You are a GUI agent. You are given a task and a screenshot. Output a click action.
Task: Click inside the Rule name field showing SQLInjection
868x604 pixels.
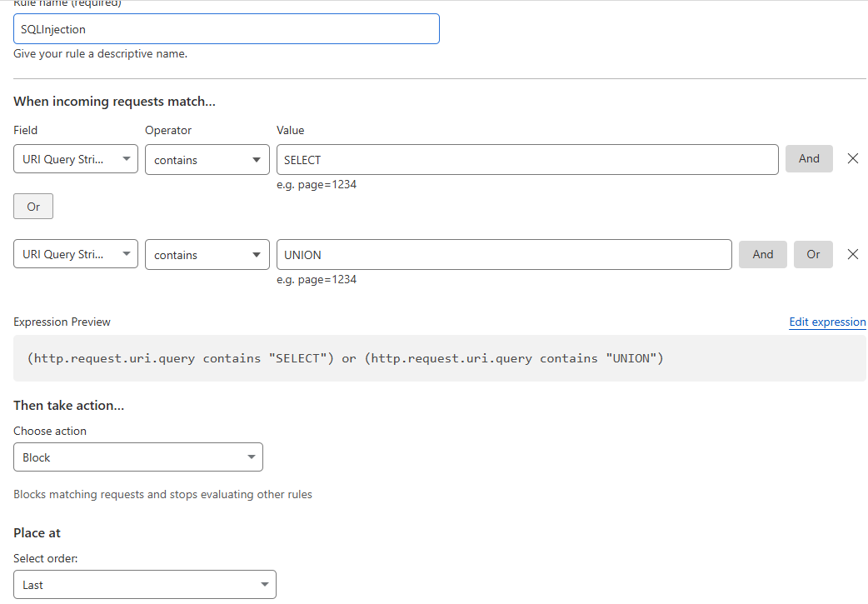[x=226, y=28]
